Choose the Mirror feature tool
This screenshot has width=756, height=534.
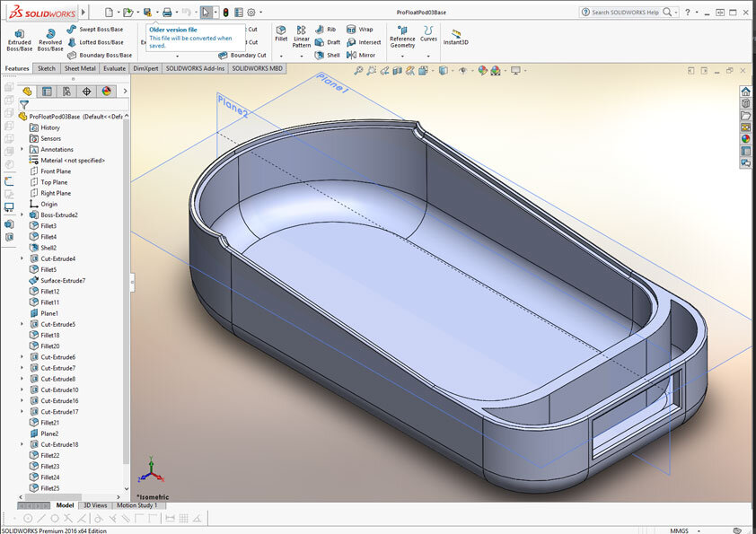tap(361, 55)
